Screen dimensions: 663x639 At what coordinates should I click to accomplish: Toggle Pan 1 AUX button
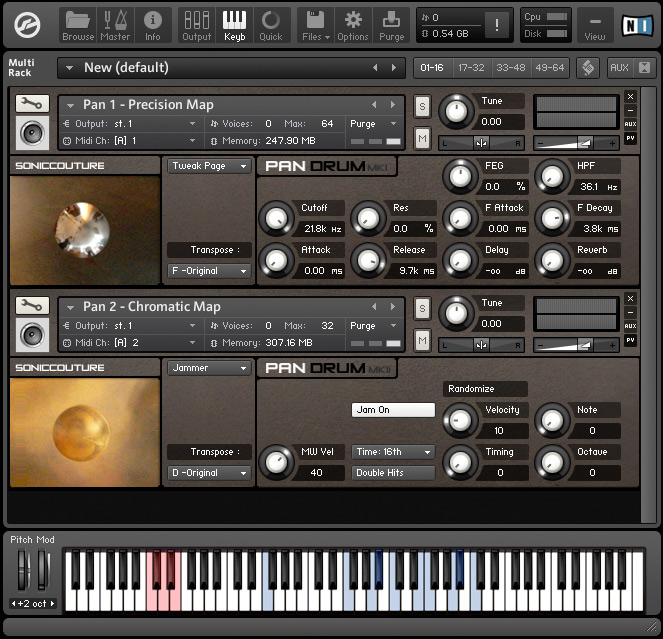(x=630, y=124)
